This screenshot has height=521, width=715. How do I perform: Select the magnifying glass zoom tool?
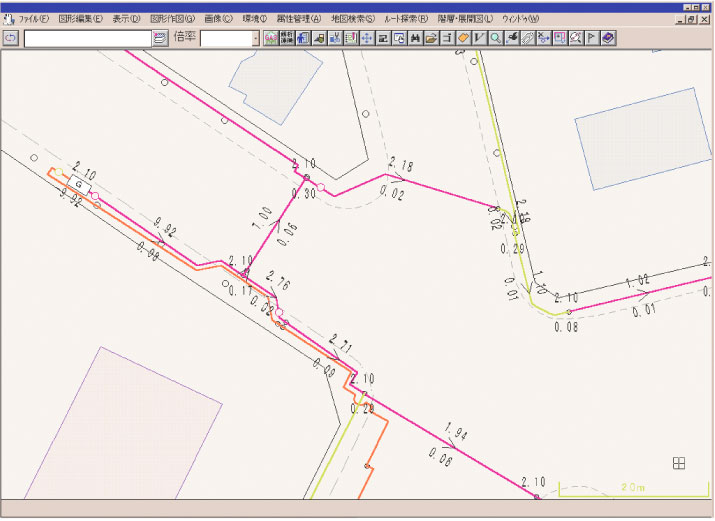click(496, 38)
